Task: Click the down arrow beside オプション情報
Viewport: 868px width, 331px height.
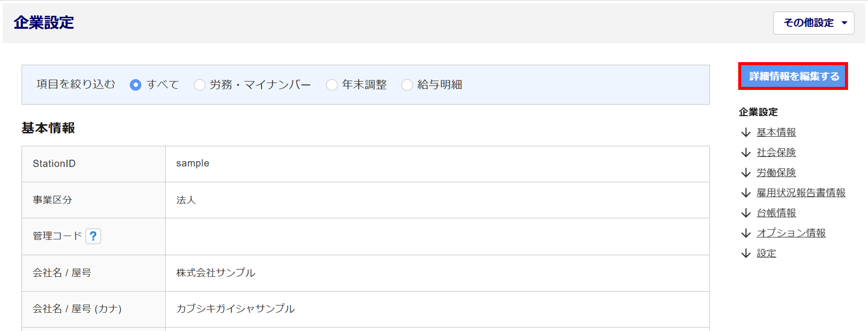Action: [x=746, y=233]
